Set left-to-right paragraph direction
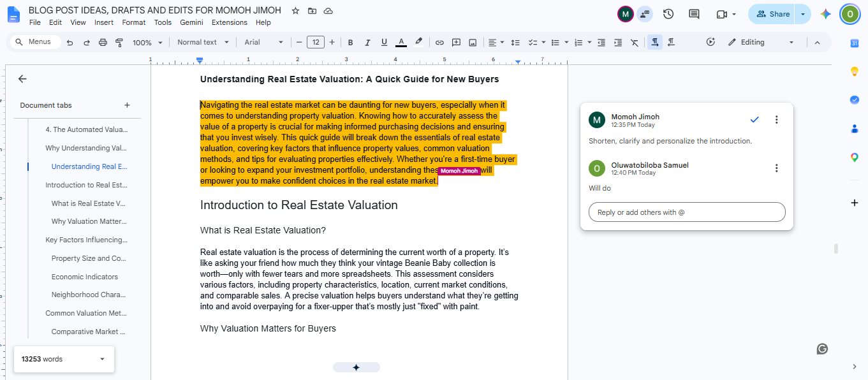This screenshot has height=380, width=868. click(654, 43)
